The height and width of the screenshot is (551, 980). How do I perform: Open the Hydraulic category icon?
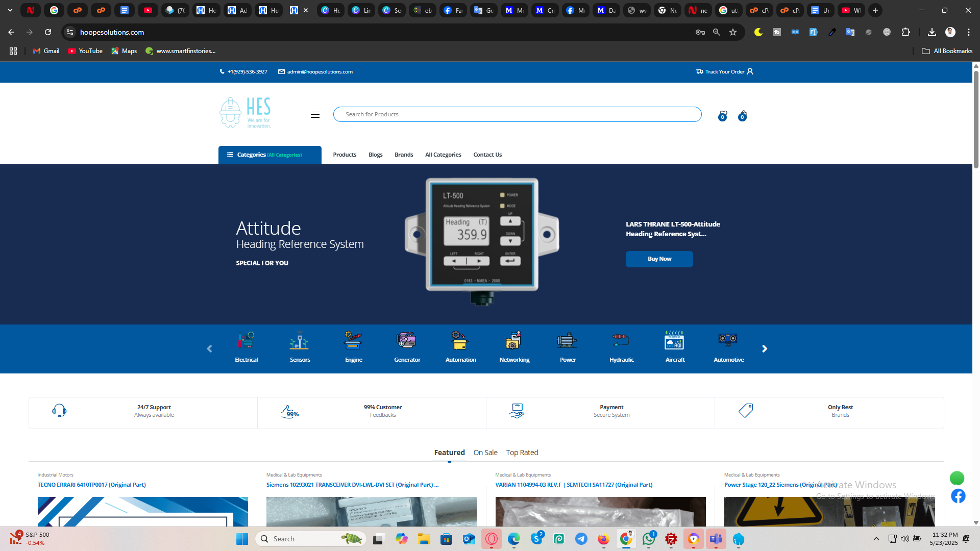621,341
